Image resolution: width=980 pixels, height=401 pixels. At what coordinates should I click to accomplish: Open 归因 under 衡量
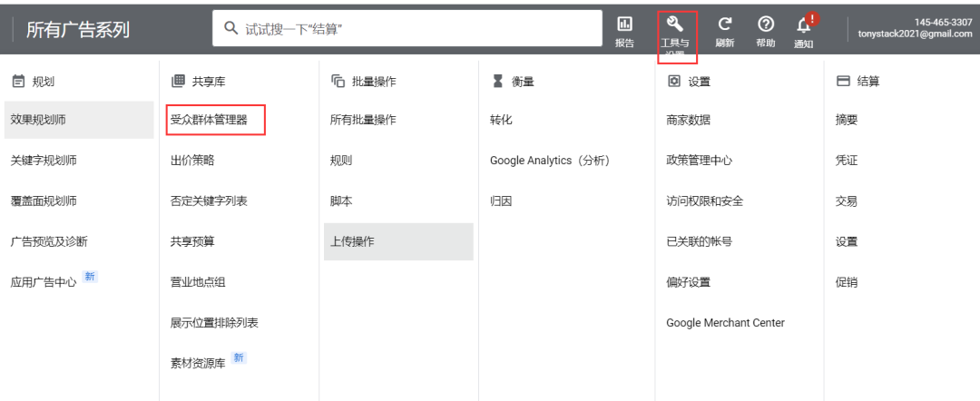click(x=501, y=201)
